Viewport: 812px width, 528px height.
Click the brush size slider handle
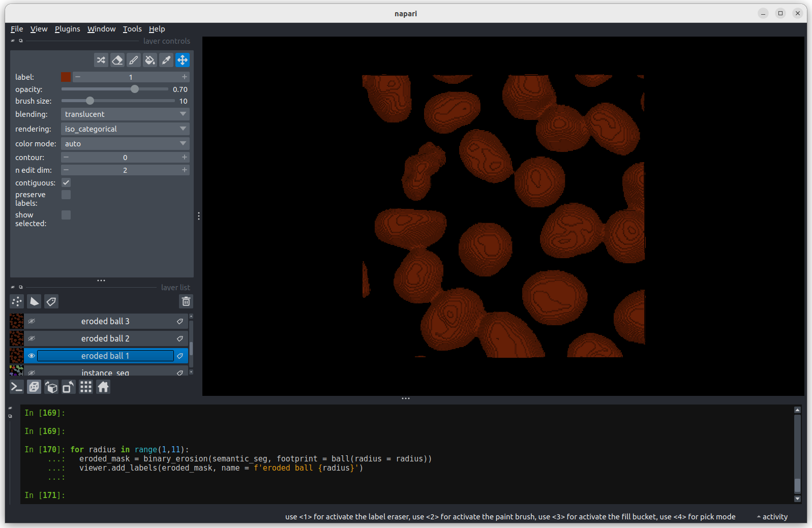(90, 101)
